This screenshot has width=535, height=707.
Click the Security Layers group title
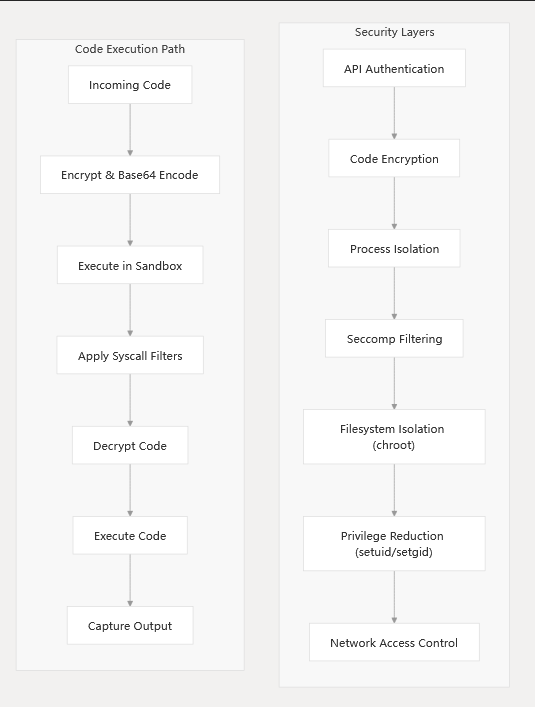click(394, 32)
